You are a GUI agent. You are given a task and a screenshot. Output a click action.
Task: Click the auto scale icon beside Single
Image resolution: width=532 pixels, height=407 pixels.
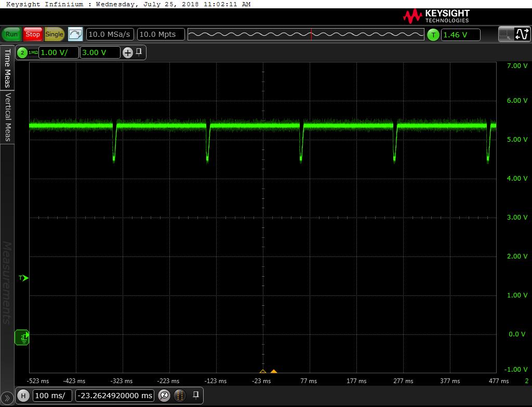pyautogui.click(x=75, y=34)
